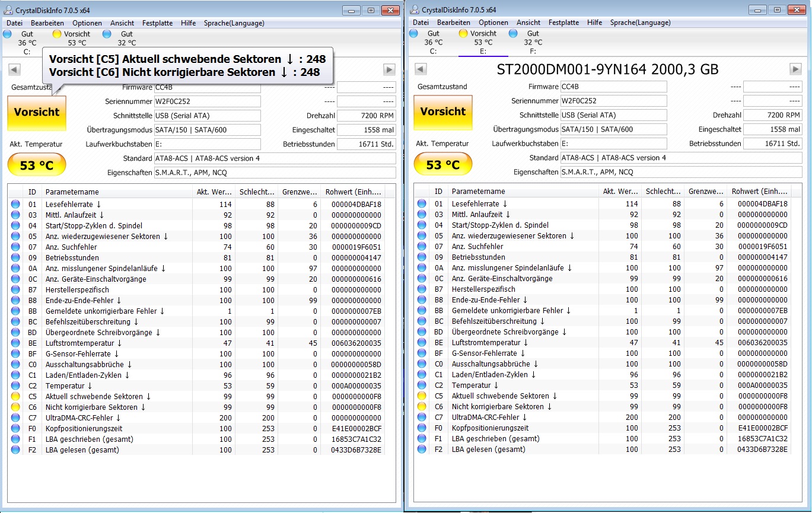Open Bearbeiten menu in left window
The image size is (812, 513).
click(47, 23)
